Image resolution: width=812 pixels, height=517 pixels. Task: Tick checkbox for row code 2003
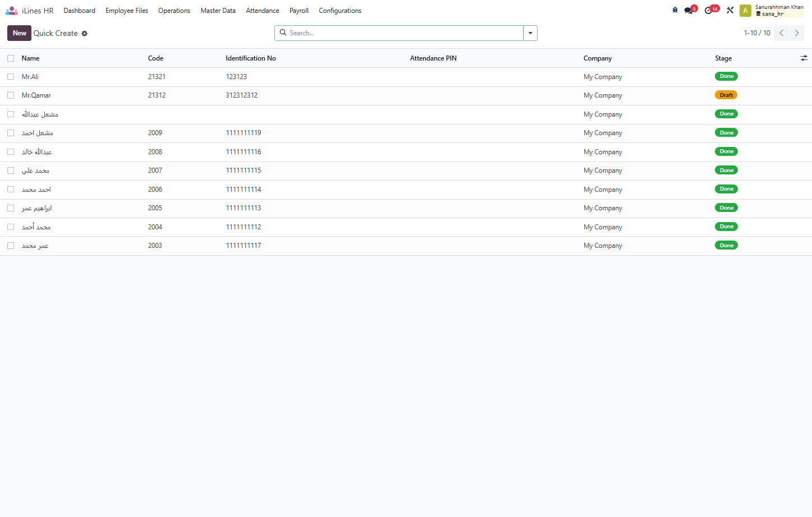click(x=11, y=246)
